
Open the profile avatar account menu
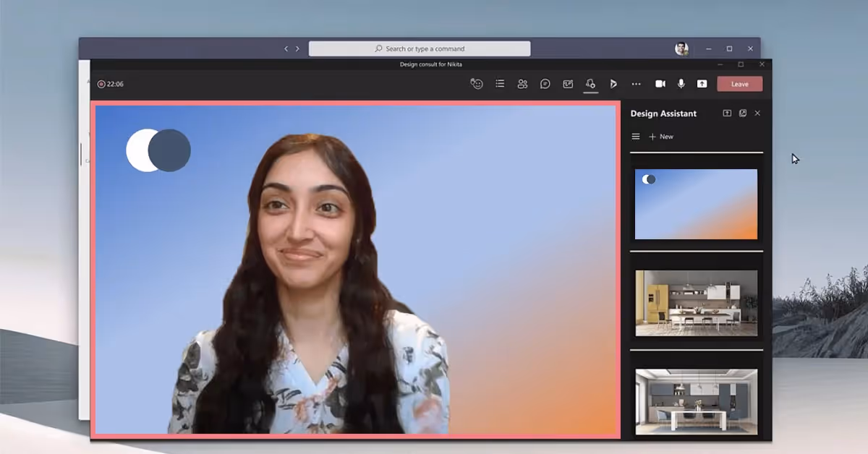click(x=681, y=48)
